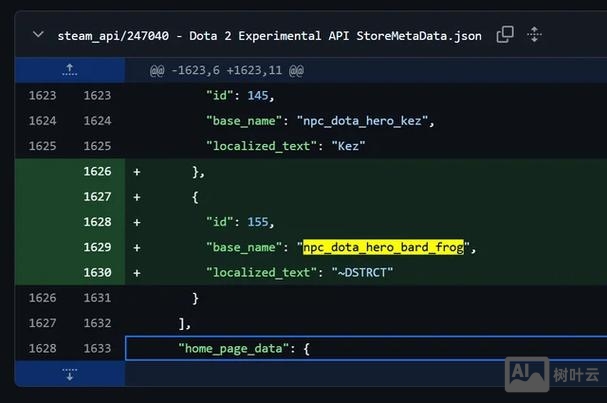Open the Dota 2 StoreMetaData.json file name
This screenshot has width=607, height=403.
tap(269, 36)
